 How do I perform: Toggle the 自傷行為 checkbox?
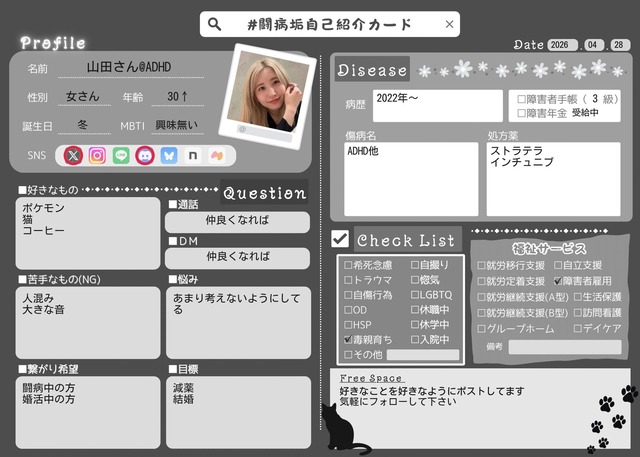click(x=348, y=295)
